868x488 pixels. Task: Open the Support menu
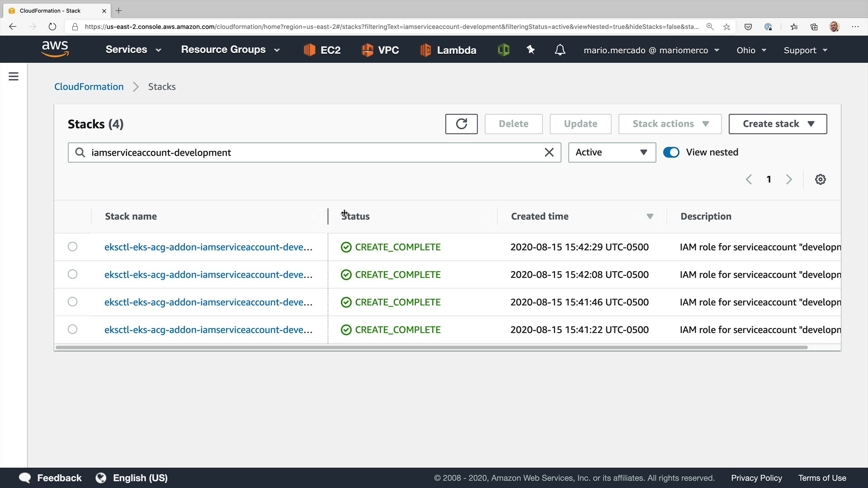click(805, 50)
